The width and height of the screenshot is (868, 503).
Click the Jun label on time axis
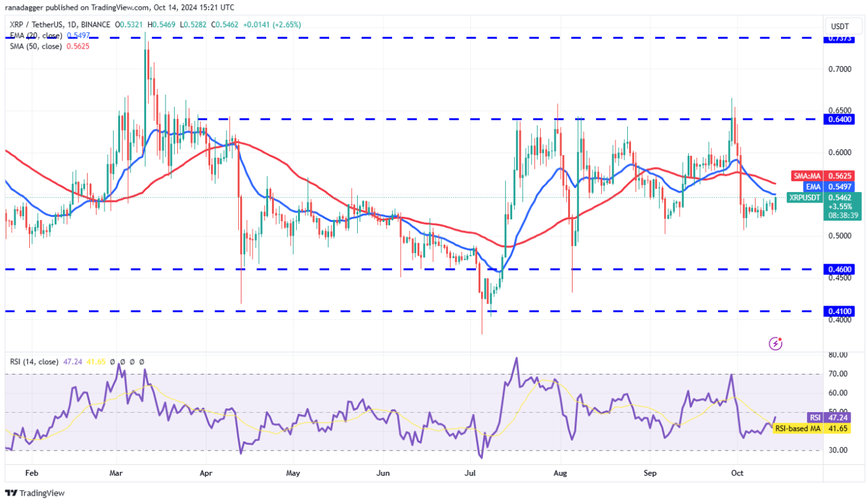pos(383,474)
